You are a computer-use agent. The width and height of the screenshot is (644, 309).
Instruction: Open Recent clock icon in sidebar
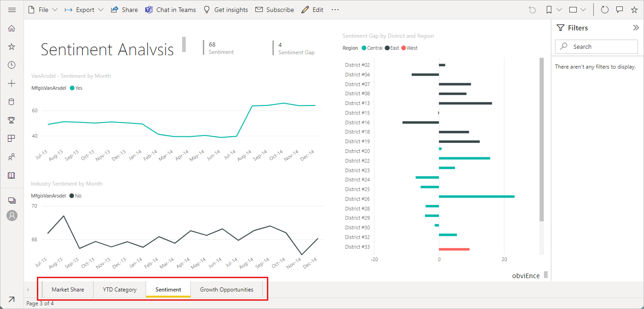coord(12,65)
